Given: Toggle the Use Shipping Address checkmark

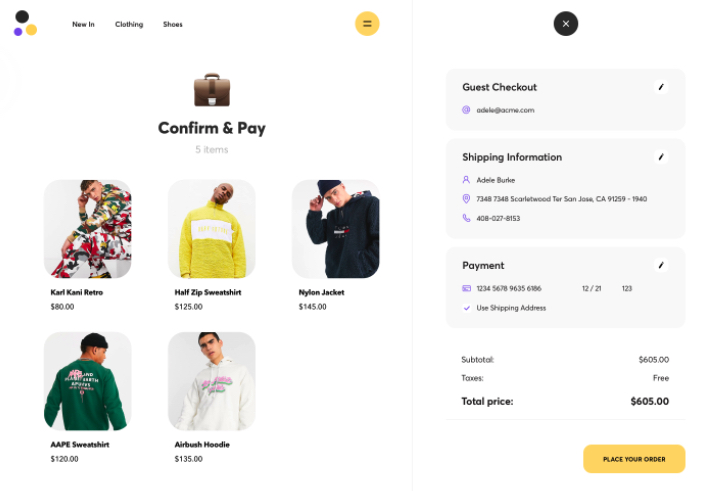Looking at the screenshot, I should pyautogui.click(x=467, y=308).
